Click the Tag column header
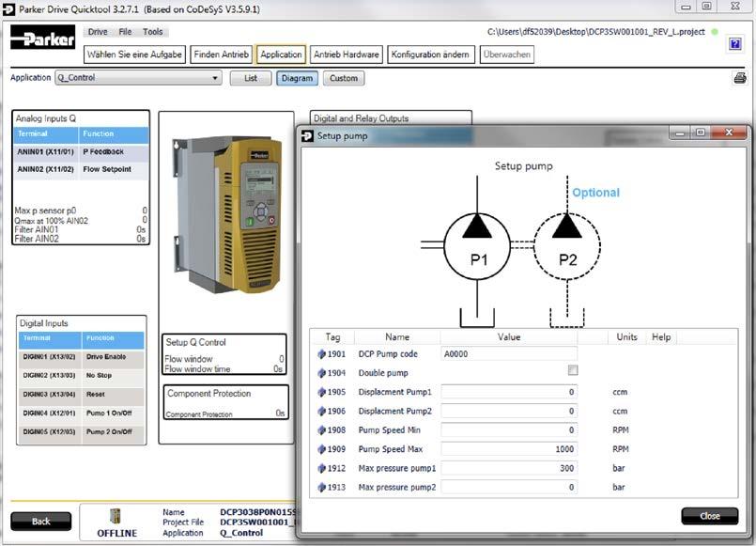 click(x=332, y=337)
